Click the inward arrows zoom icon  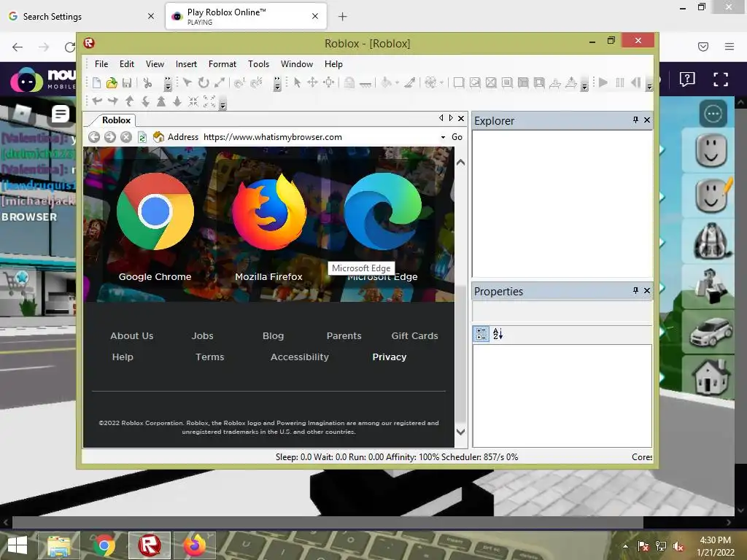pyautogui.click(x=193, y=101)
